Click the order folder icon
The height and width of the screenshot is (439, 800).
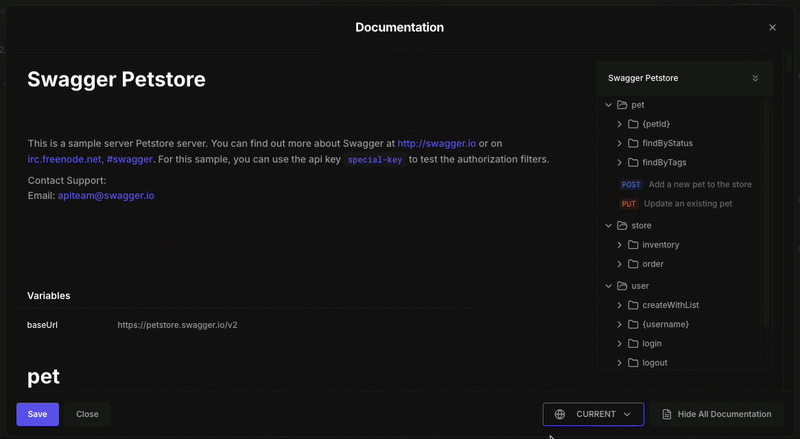pyautogui.click(x=633, y=264)
